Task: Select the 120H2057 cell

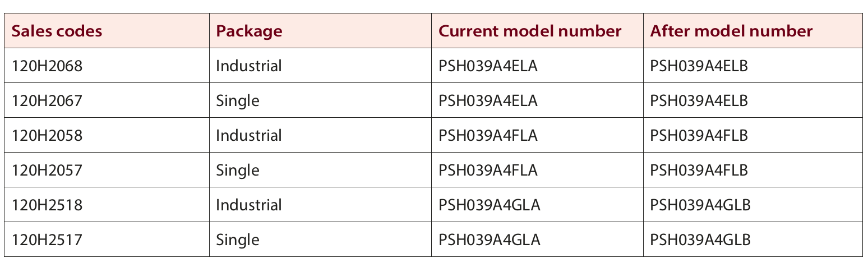Action: [47, 171]
